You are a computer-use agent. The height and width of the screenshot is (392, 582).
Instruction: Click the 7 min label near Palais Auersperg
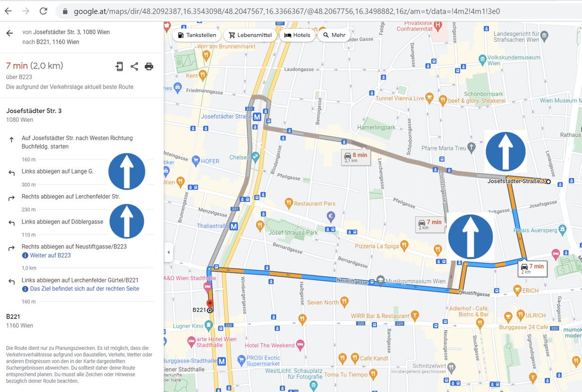click(532, 268)
